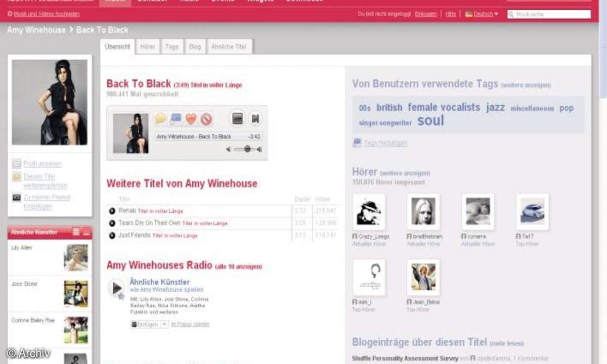Open listener cynarra avatar
607x364 pixels.
pos(478,212)
